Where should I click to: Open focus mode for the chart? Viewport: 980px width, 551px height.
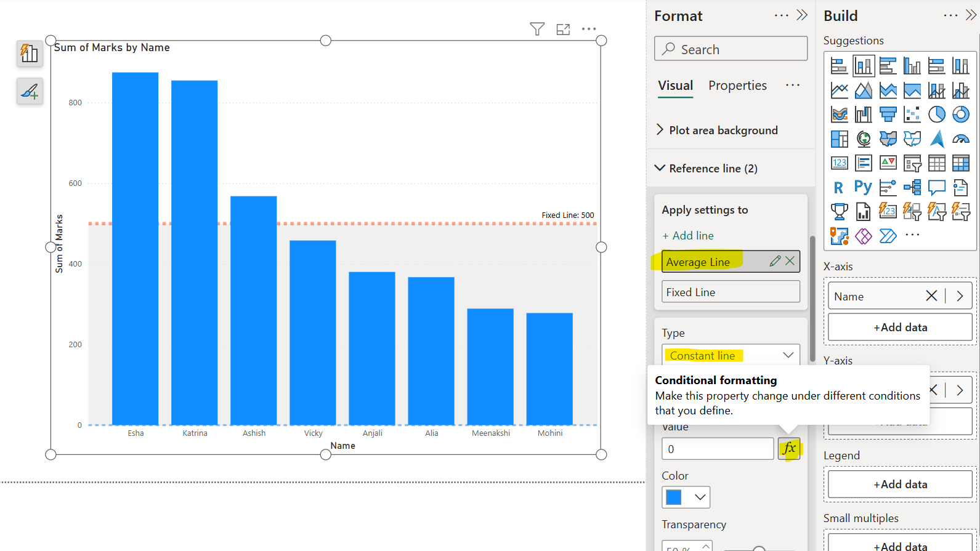[x=563, y=29]
